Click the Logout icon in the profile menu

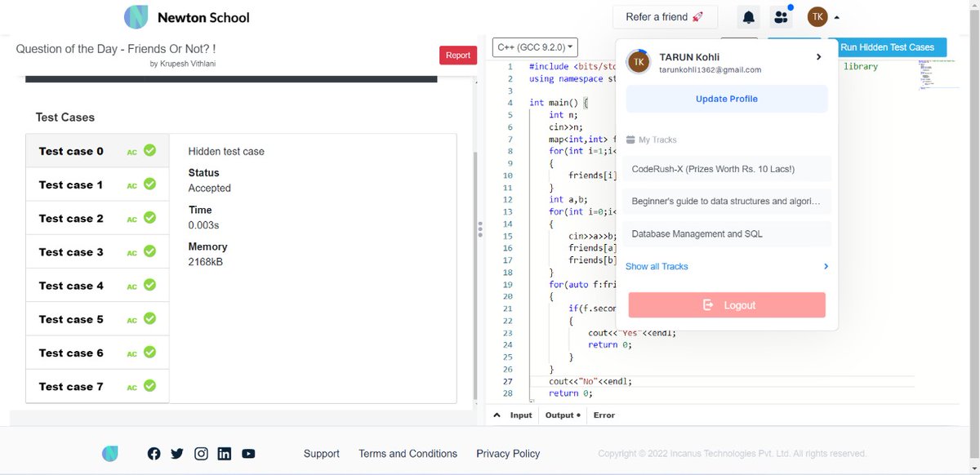click(x=709, y=304)
